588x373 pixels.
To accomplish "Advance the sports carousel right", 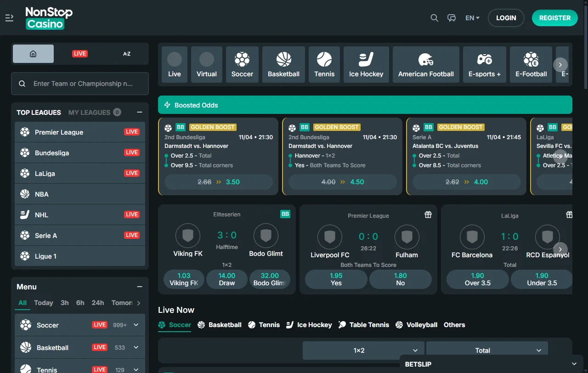I will (560, 64).
